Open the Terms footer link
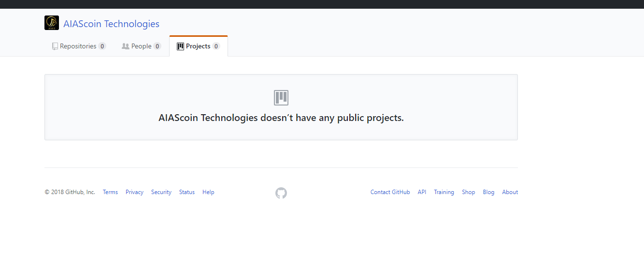644x256 pixels. click(110, 192)
